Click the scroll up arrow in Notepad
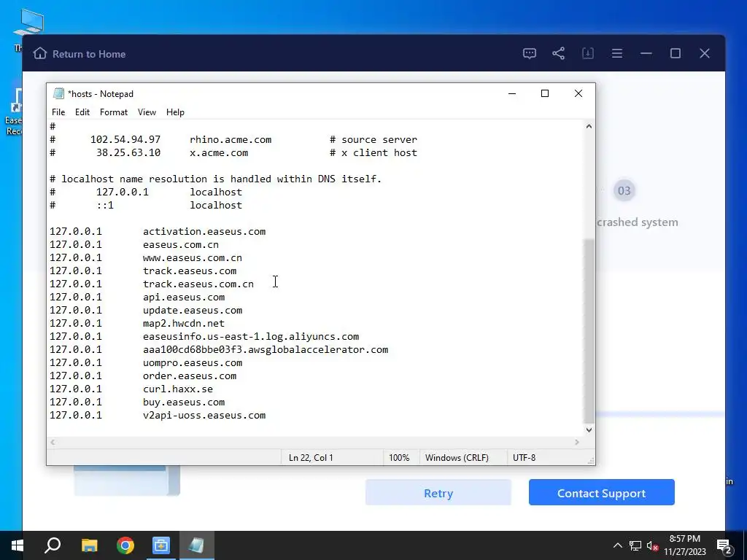 coord(589,126)
